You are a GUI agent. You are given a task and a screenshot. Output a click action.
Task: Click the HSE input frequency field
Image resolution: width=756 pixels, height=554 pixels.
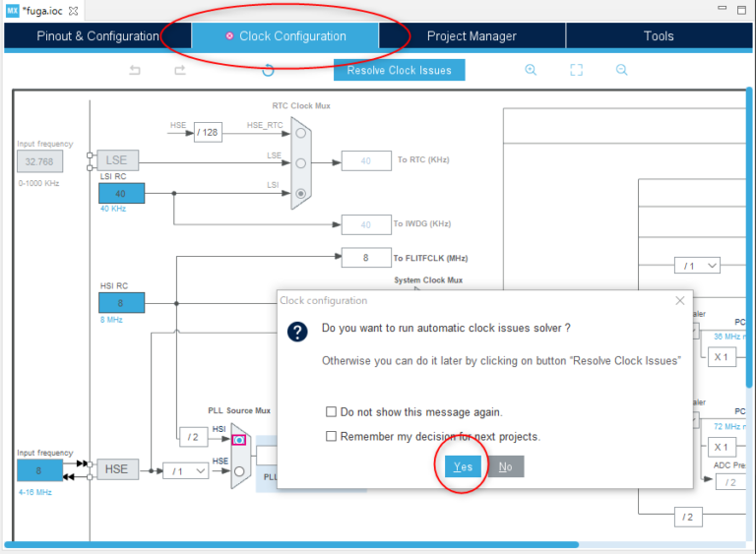coord(40,470)
